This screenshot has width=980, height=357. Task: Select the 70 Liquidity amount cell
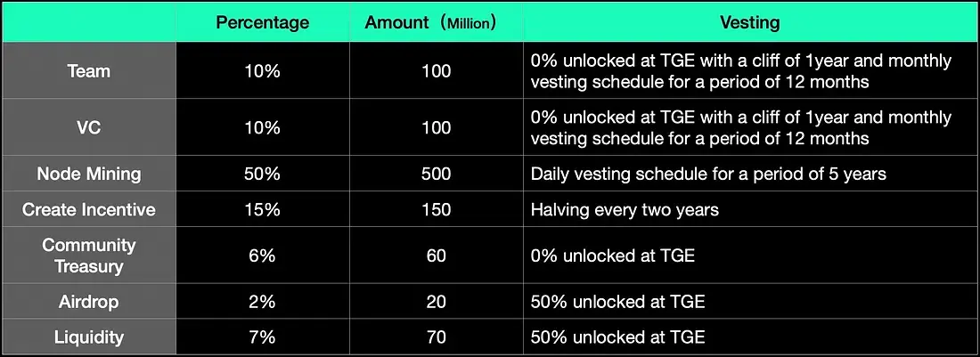click(x=435, y=337)
